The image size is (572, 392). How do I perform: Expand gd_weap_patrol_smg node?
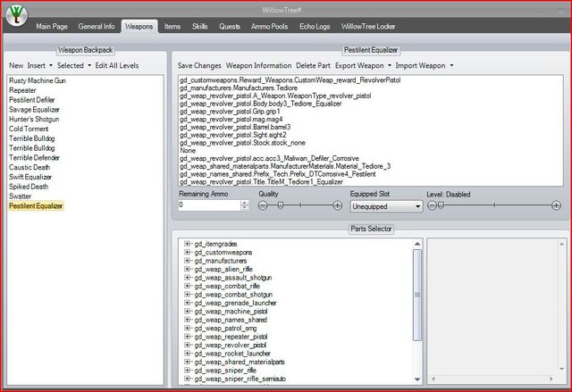tap(187, 328)
